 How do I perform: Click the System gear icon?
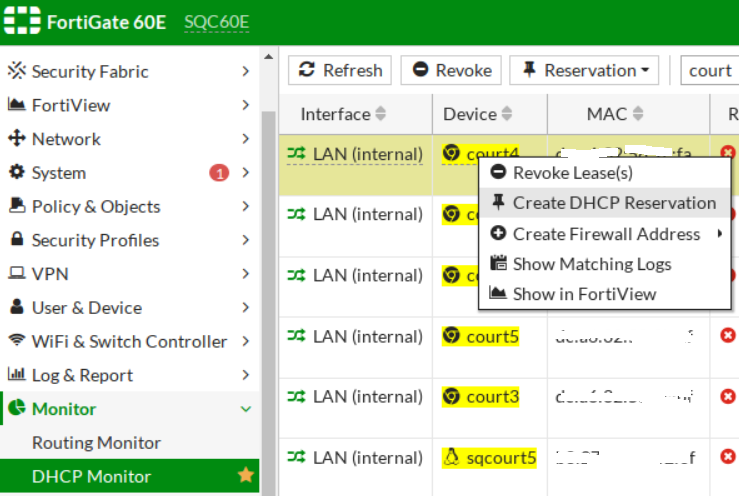tap(17, 172)
